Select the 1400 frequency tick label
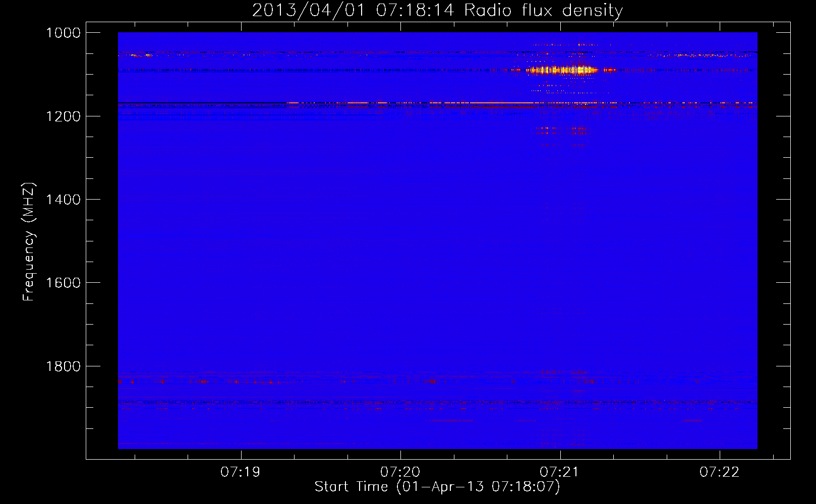The image size is (816, 504). (x=63, y=200)
